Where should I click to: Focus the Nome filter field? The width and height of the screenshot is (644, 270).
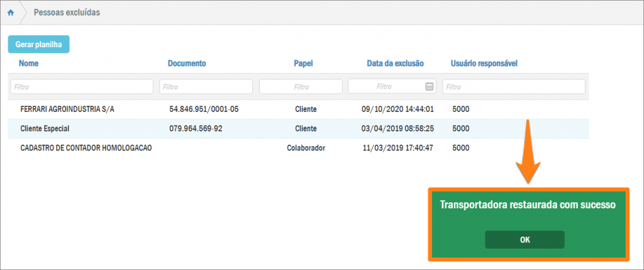click(80, 86)
